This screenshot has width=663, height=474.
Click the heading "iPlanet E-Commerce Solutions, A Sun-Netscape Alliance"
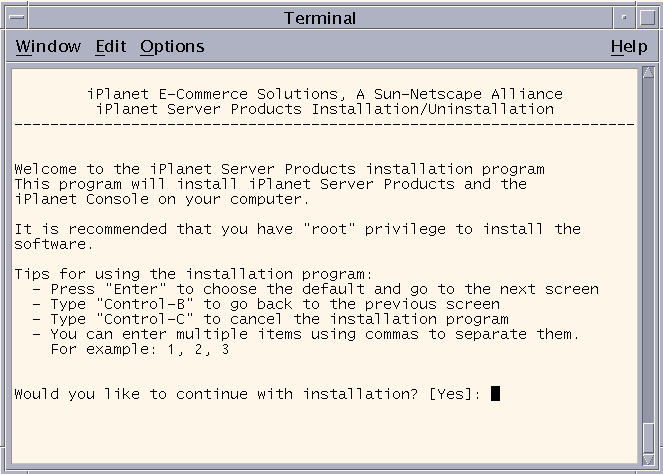coord(325,94)
